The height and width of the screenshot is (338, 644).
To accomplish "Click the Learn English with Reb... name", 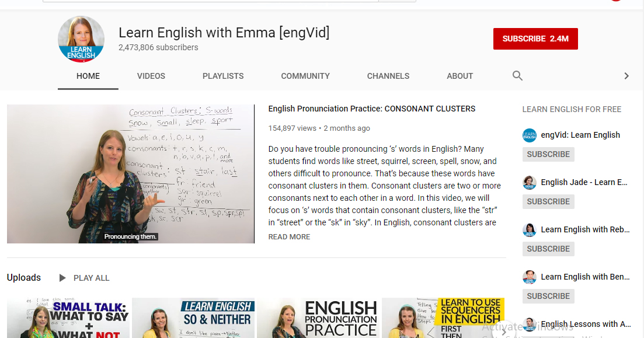I will tap(585, 229).
